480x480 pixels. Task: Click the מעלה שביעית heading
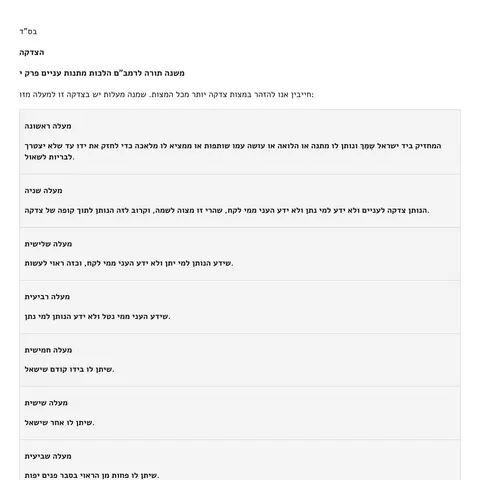(48, 456)
